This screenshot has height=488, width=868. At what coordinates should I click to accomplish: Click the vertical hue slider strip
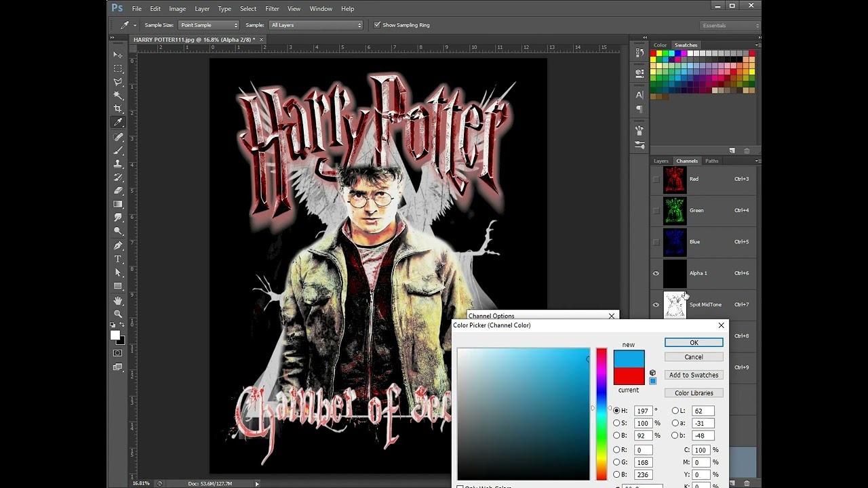(601, 414)
